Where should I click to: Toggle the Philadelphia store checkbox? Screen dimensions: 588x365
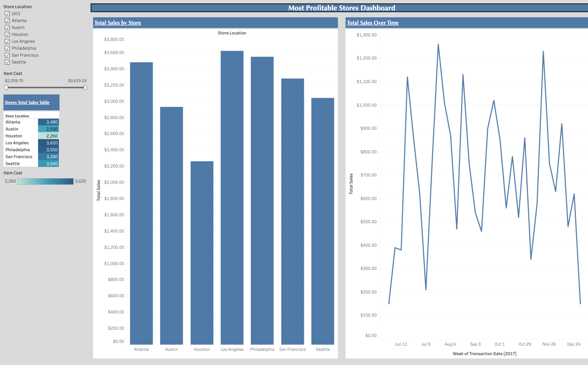(x=7, y=48)
